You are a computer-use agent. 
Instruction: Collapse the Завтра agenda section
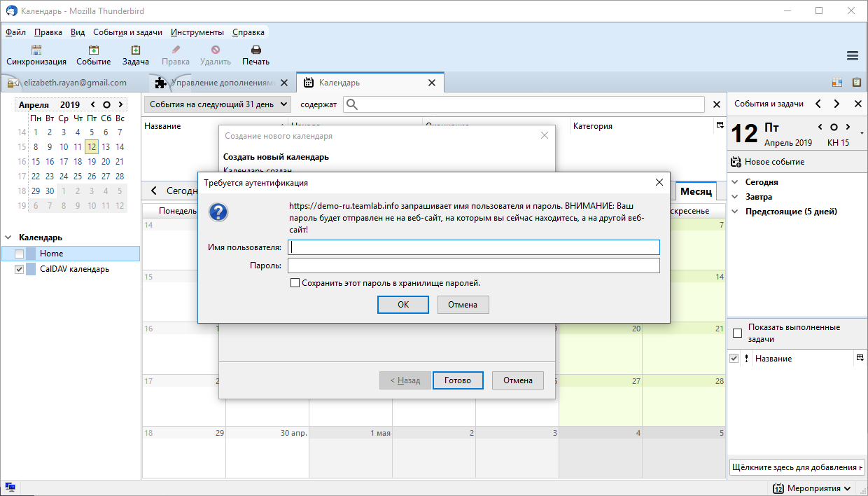[x=735, y=196]
